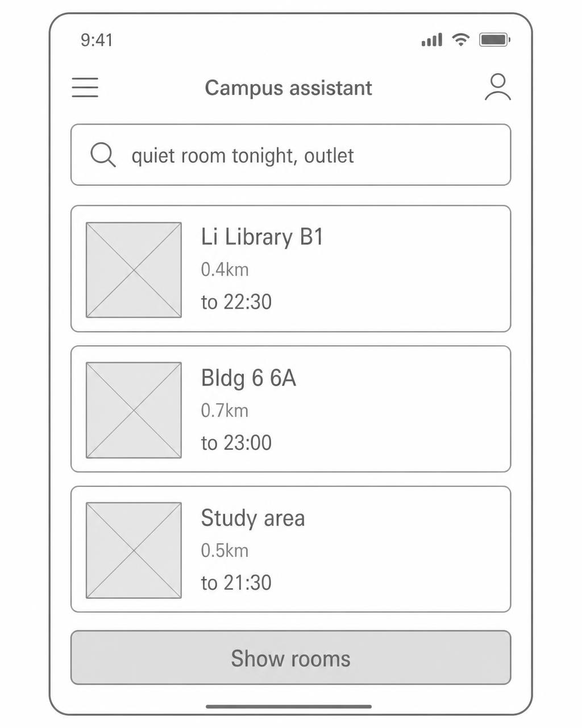Select the Li Library B1 title
This screenshot has width=582, height=728.
262,237
